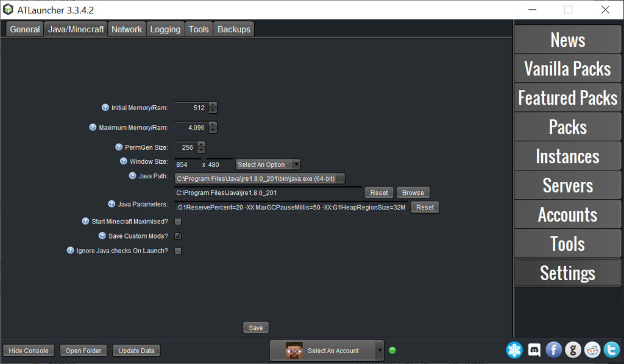Viewport: 624px width, 364px height.
Task: Click the Save button
Action: [x=256, y=328]
